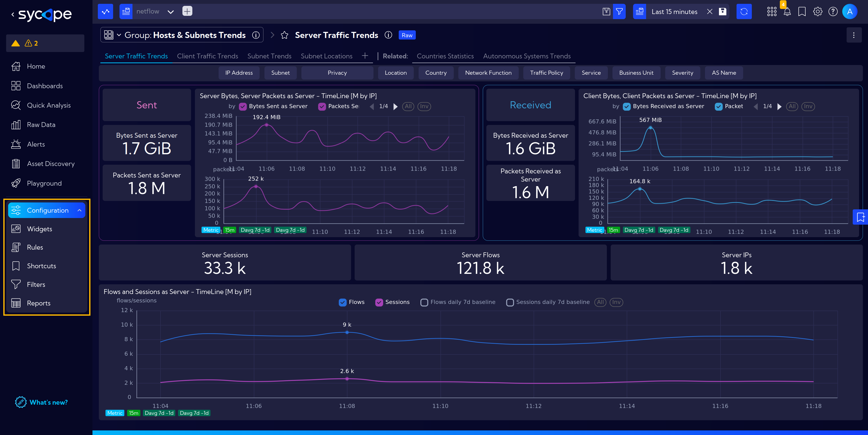868x435 pixels.
Task: Click the 192.4 MiB peak point on bytes chart
Action: (x=266, y=125)
